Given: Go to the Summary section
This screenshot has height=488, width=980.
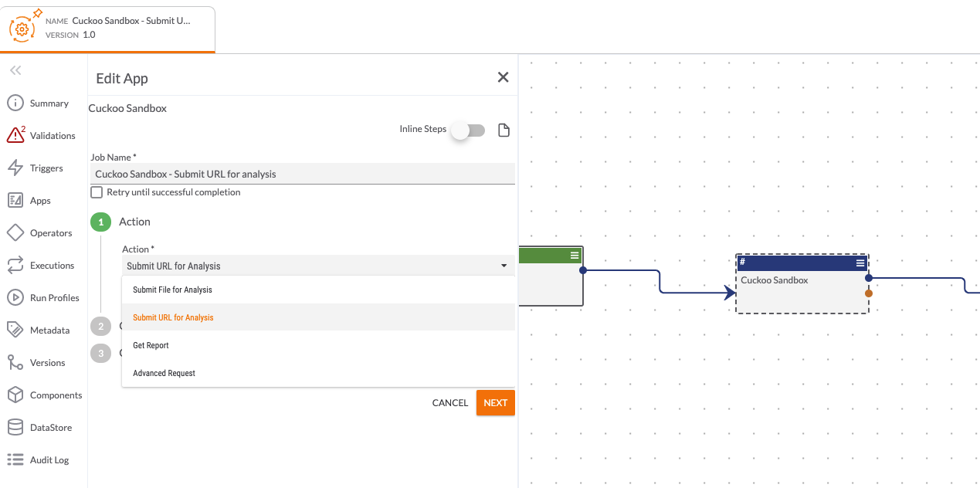Looking at the screenshot, I should click(49, 103).
